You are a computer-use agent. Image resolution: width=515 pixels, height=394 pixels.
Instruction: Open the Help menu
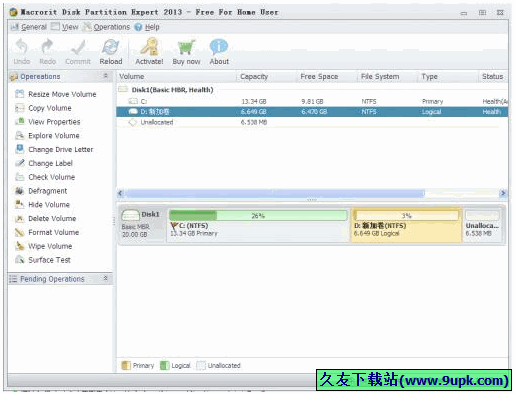click(147, 27)
